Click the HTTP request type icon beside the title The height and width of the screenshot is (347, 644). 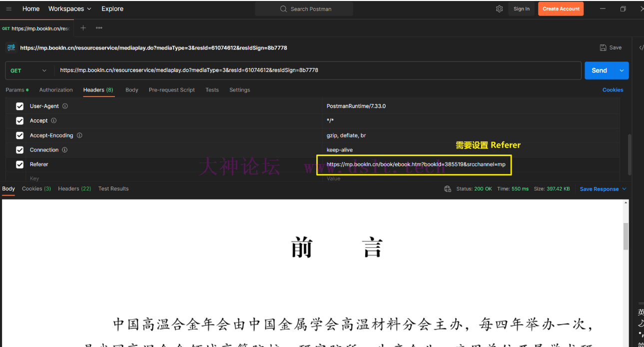click(x=11, y=47)
